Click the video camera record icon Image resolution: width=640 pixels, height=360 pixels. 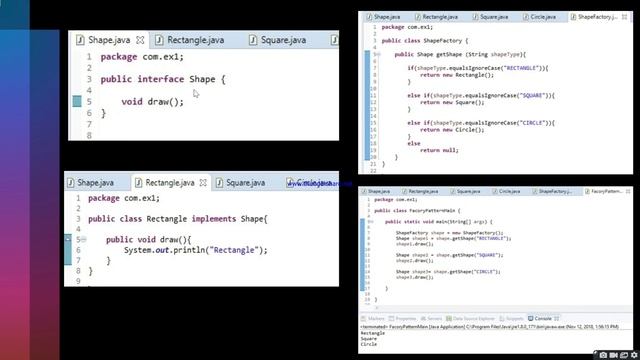(x=613, y=355)
